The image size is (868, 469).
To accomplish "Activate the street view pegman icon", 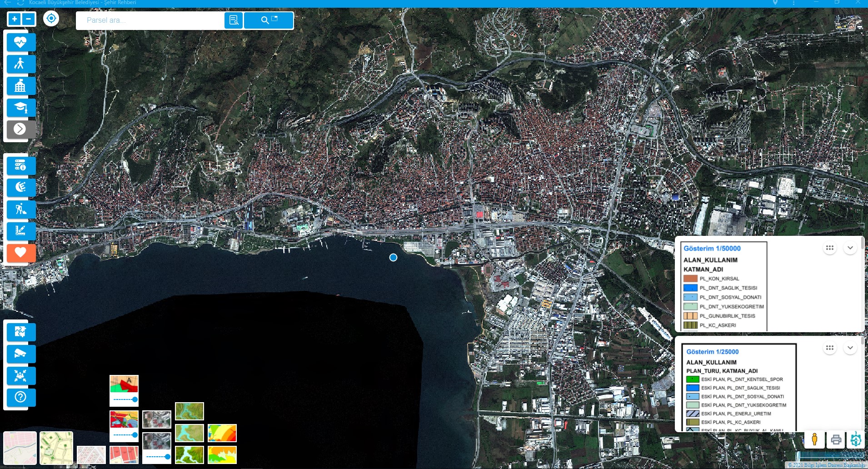I will [814, 439].
